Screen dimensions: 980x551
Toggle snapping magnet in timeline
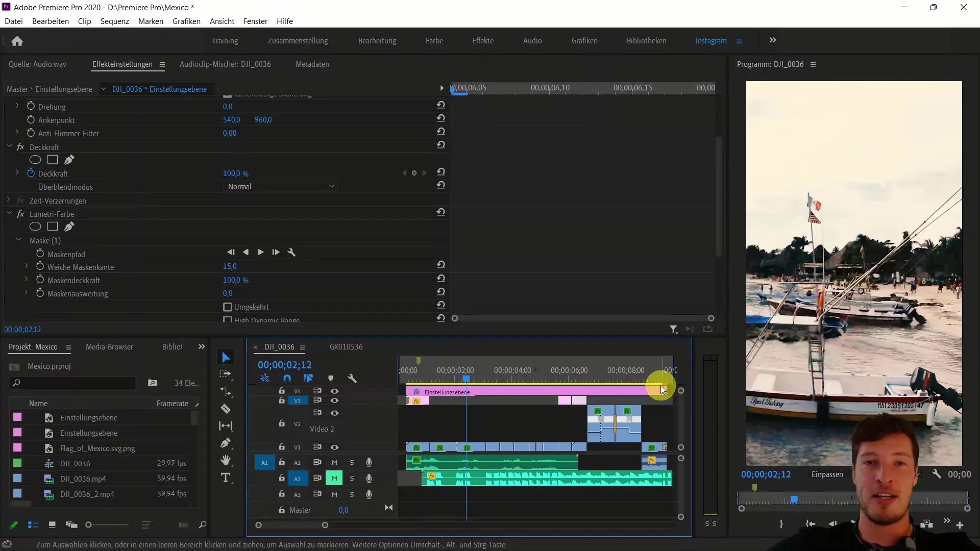(287, 378)
